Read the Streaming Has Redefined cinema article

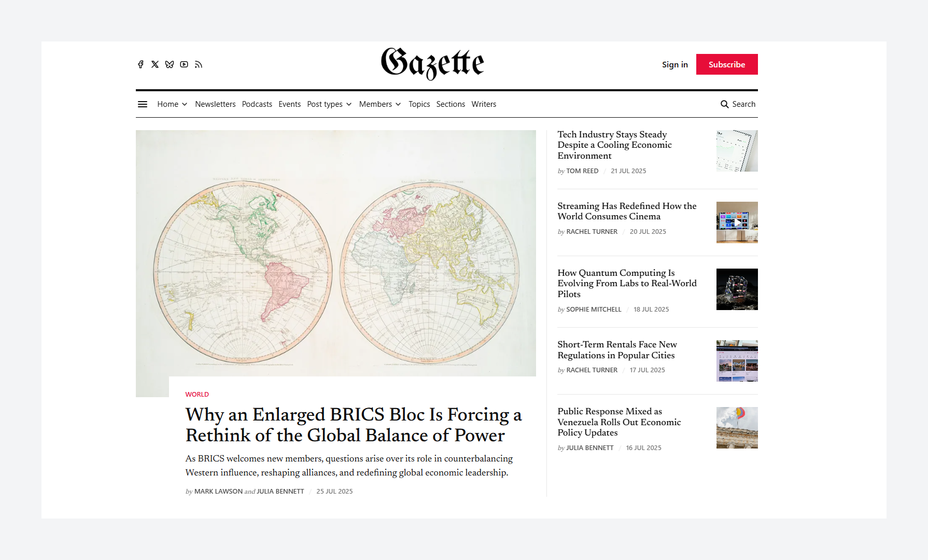[627, 211]
